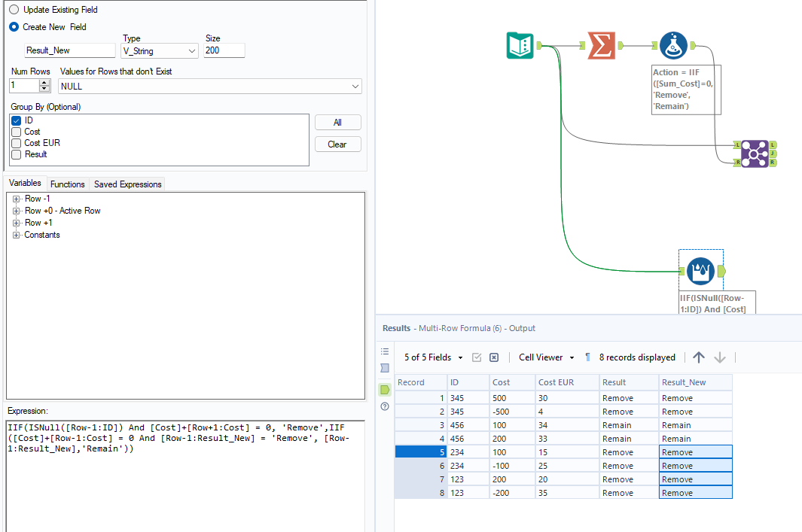Uncheck the ID group by checkbox

pos(16,120)
